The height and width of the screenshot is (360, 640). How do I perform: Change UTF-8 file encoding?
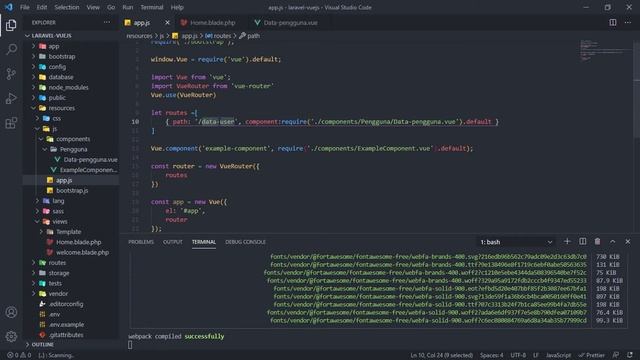click(x=518, y=355)
